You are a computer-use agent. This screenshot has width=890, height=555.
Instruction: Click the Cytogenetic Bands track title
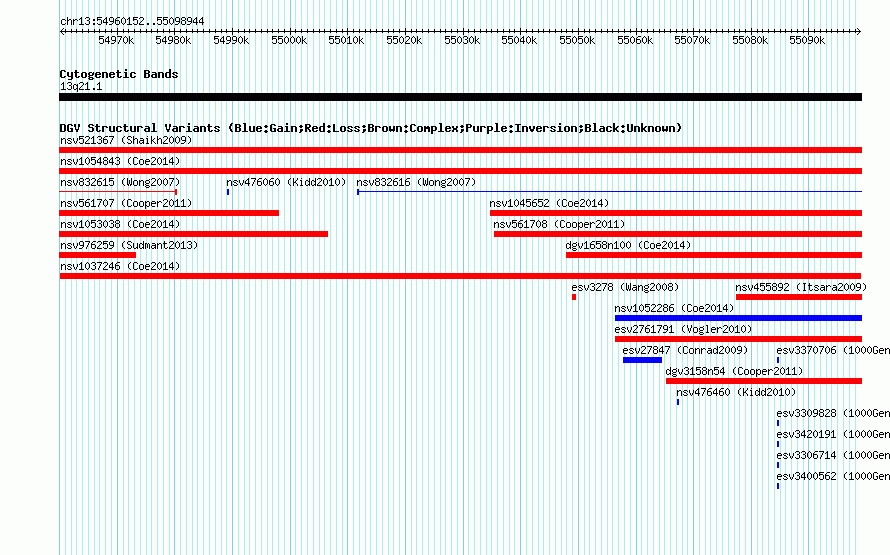pos(119,74)
